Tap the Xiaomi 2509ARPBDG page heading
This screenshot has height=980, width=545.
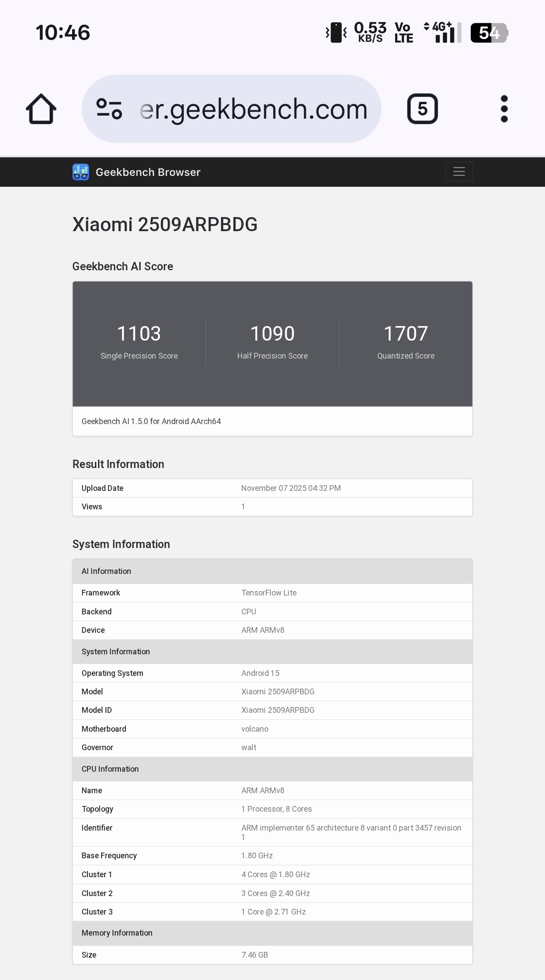[x=165, y=225]
